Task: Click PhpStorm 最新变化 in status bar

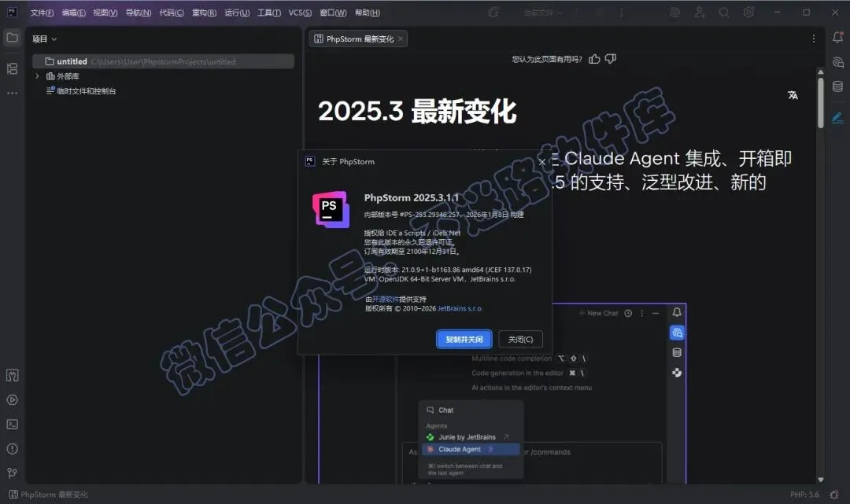Action: [49, 495]
